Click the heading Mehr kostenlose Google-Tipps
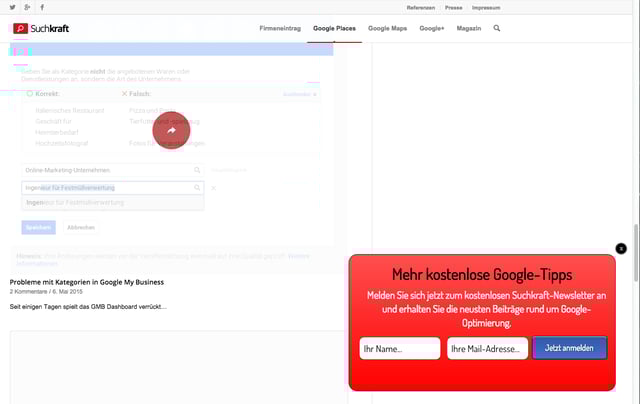 [482, 275]
